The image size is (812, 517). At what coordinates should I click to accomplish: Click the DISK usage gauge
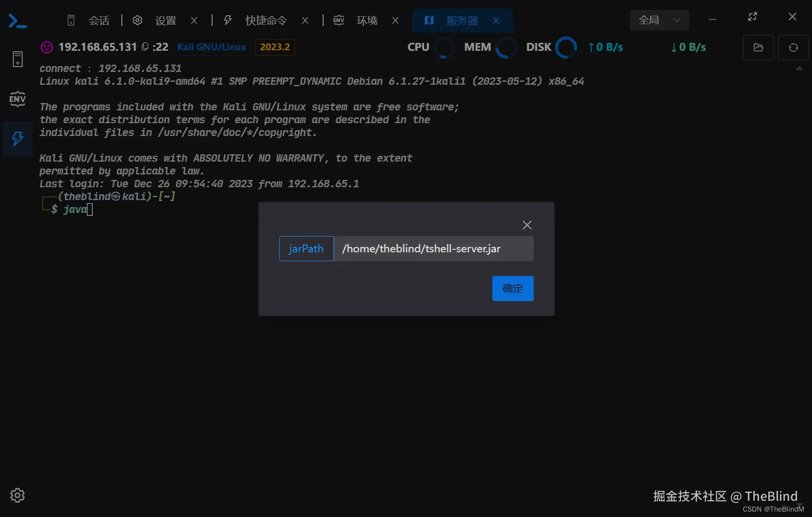(x=566, y=47)
